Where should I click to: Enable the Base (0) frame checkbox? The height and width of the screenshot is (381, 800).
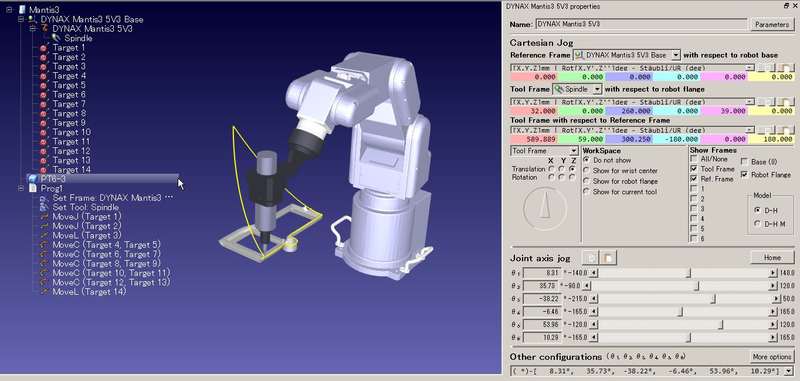744,162
